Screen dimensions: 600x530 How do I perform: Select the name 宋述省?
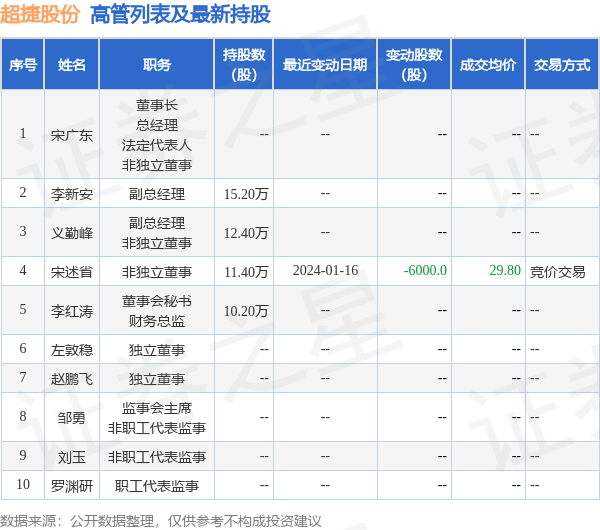(x=72, y=272)
